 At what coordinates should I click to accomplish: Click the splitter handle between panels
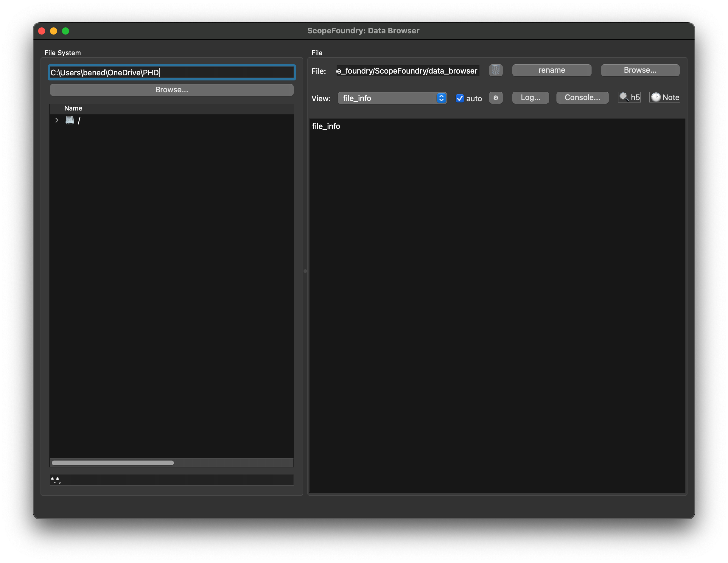point(305,271)
